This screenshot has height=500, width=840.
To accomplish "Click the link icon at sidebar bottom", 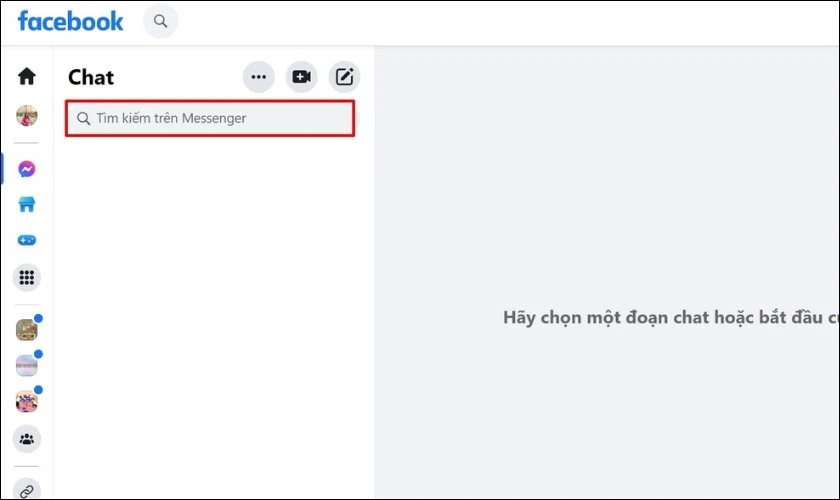I will coord(27,489).
